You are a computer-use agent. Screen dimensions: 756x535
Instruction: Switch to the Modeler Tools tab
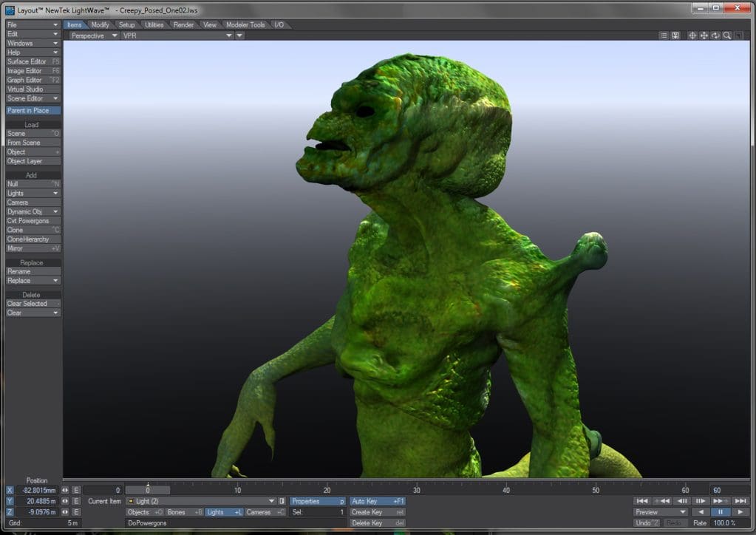pyautogui.click(x=245, y=24)
